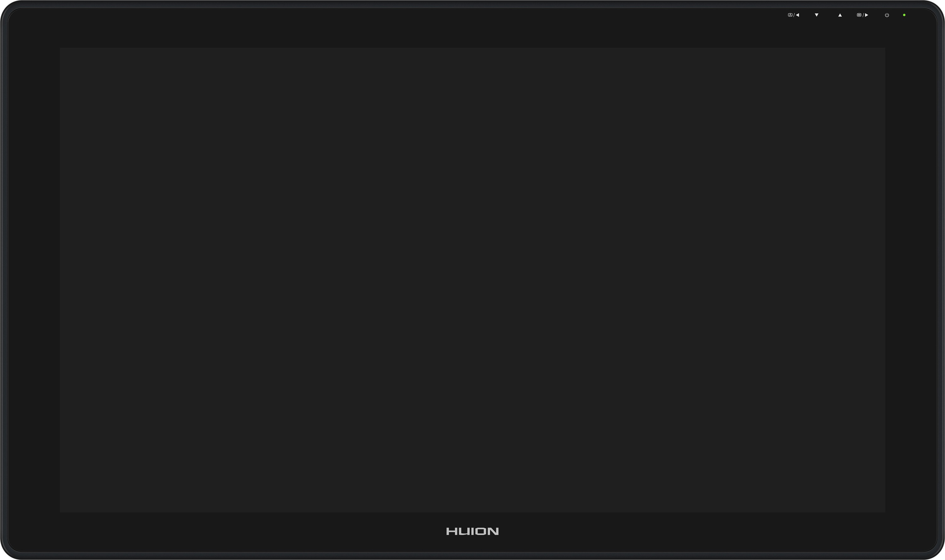
Task: Click the slash between Auto and left arrow
Action: 794,15
